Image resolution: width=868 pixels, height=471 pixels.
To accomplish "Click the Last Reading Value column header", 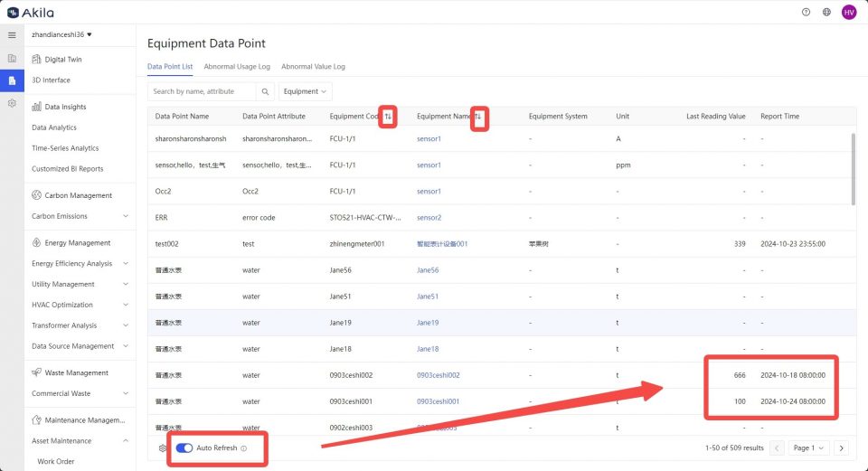I will tap(716, 117).
